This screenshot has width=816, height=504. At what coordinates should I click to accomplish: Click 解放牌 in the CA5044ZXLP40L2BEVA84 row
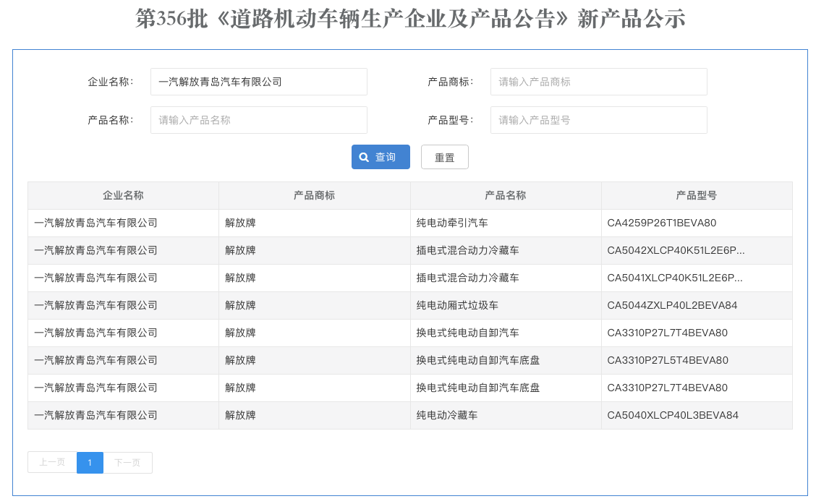point(240,306)
